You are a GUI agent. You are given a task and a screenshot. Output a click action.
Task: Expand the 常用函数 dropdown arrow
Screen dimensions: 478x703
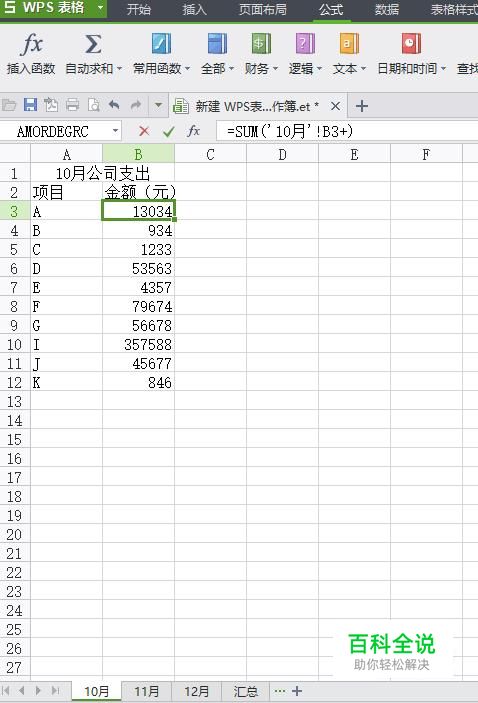pos(187,69)
